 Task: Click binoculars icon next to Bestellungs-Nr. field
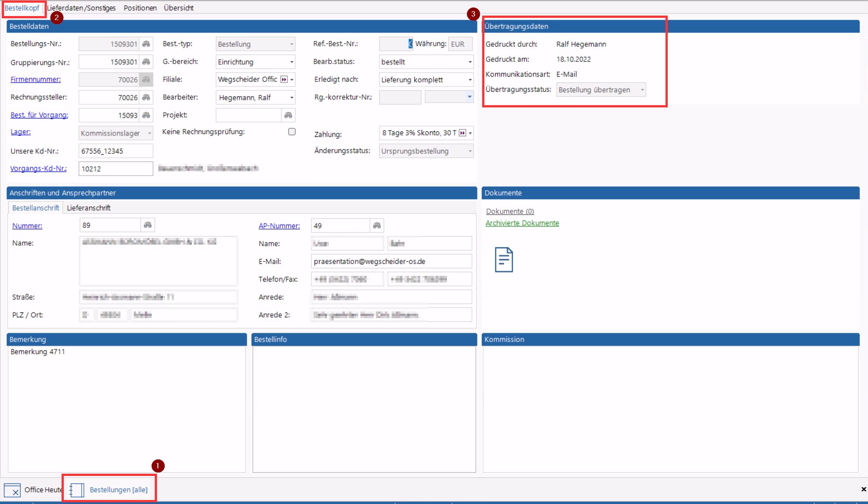146,44
